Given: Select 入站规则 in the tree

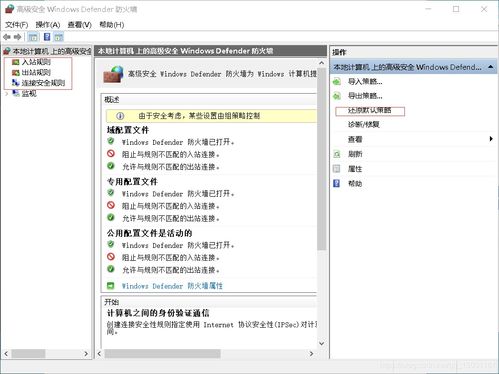Looking at the screenshot, I should click(36, 62).
